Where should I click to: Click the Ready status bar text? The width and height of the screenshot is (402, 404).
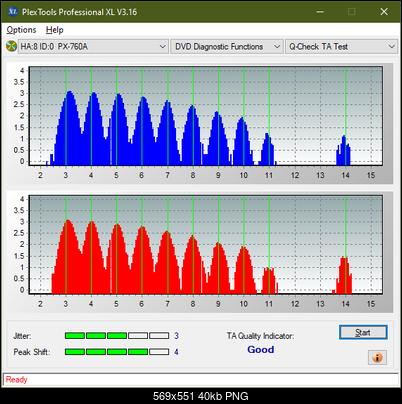pyautogui.click(x=16, y=379)
